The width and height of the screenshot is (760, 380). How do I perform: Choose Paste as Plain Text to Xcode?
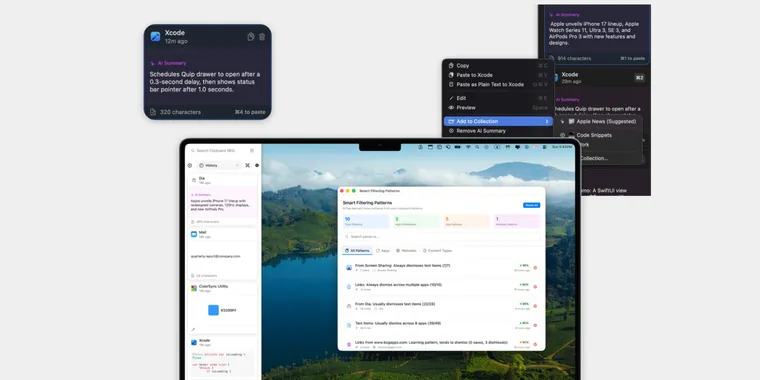click(498, 84)
